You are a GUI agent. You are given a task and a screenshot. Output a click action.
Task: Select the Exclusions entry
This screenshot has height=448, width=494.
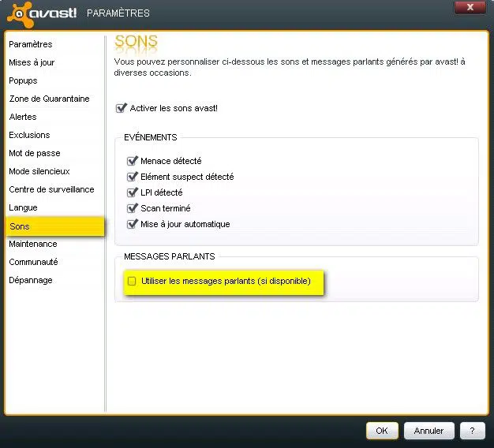click(29, 135)
